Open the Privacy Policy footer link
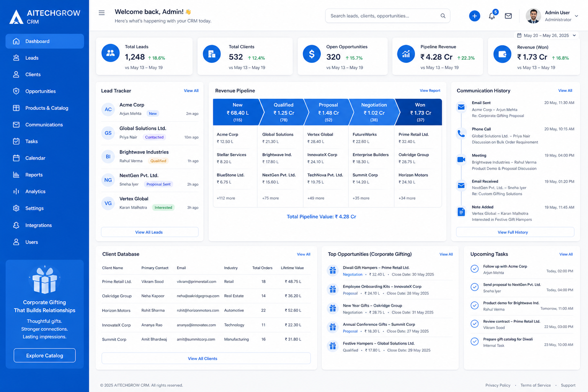Image resolution: width=588 pixels, height=392 pixels. pyautogui.click(x=498, y=385)
